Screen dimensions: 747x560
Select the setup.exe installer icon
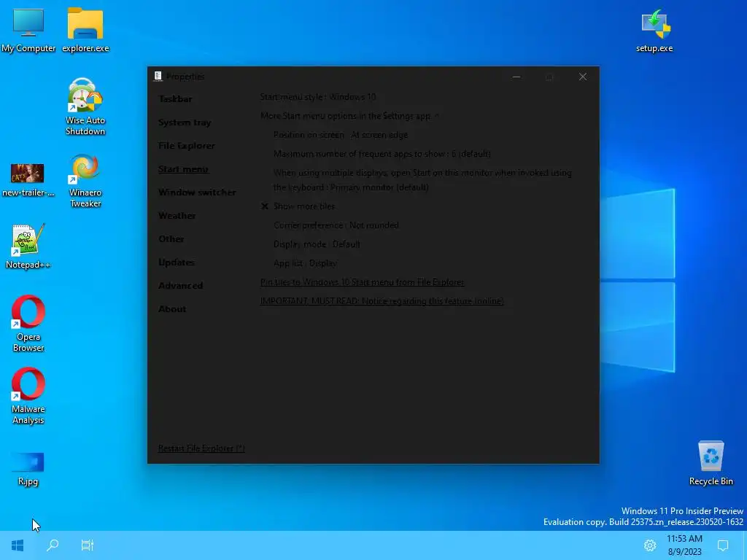654,31
